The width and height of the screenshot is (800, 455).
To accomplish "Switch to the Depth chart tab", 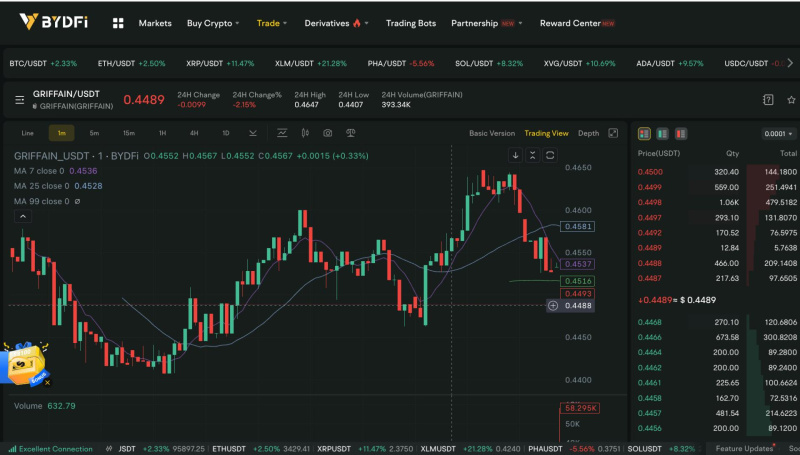I will tap(589, 132).
